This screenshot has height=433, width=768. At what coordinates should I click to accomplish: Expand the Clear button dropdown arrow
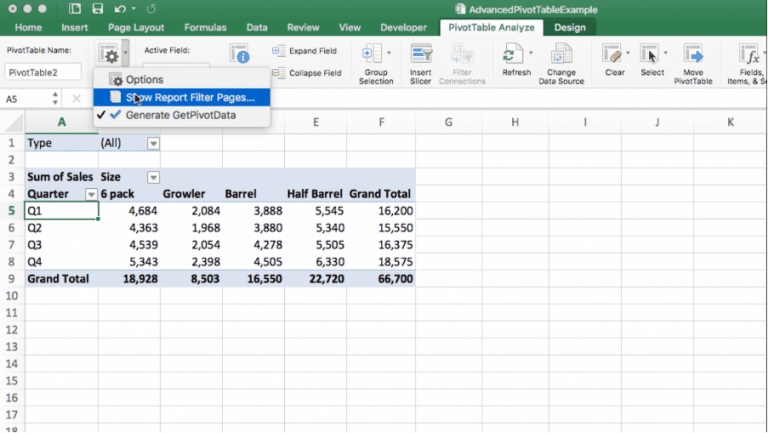pyautogui.click(x=627, y=52)
